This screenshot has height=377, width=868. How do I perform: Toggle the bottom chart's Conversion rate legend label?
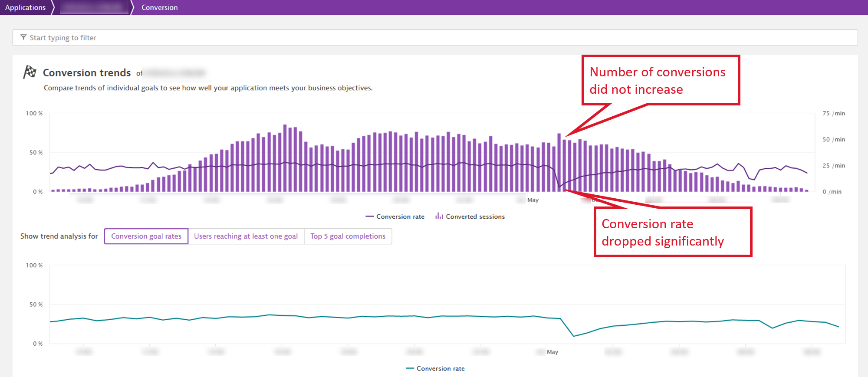pyautogui.click(x=441, y=368)
